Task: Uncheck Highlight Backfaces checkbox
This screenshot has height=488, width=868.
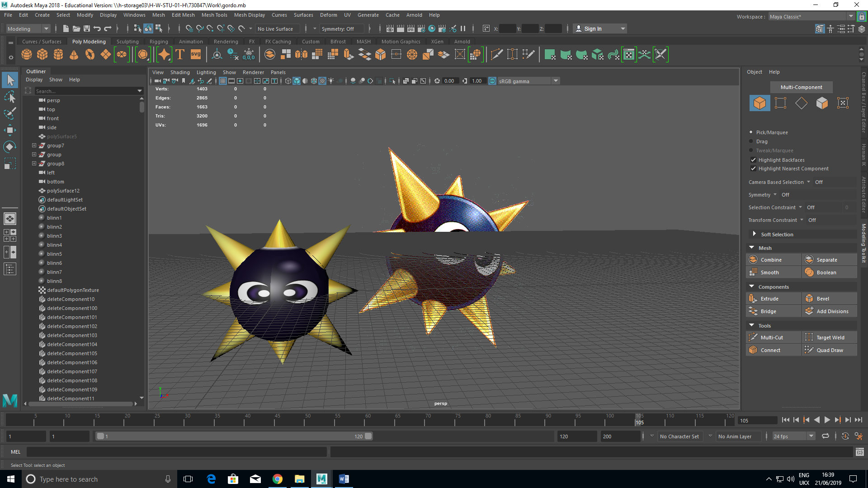Action: click(x=753, y=160)
